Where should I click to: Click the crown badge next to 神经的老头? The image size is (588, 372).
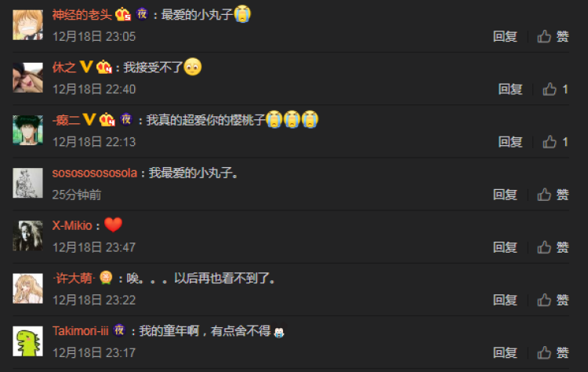[123, 15]
